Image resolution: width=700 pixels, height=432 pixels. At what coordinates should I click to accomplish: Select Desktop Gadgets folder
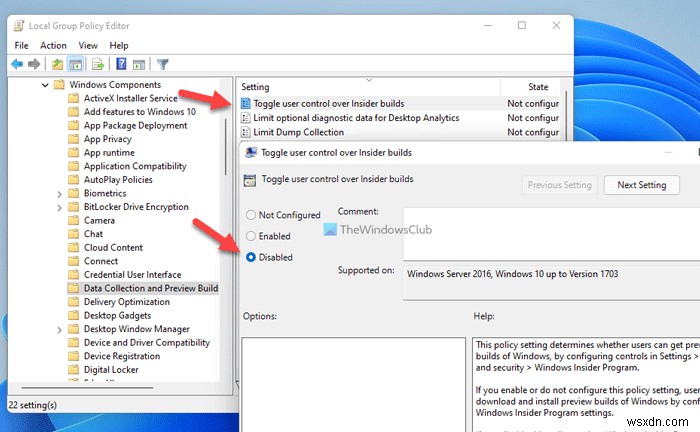[x=117, y=316]
